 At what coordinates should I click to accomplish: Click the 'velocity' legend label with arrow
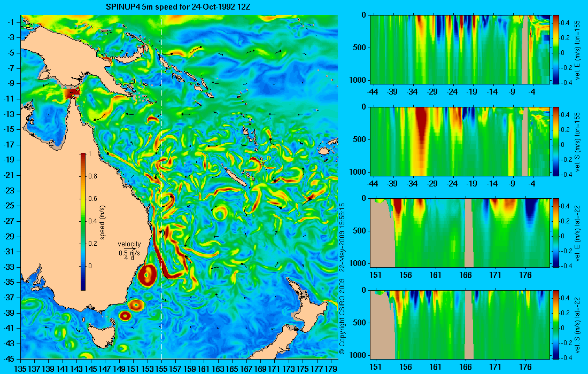click(129, 244)
